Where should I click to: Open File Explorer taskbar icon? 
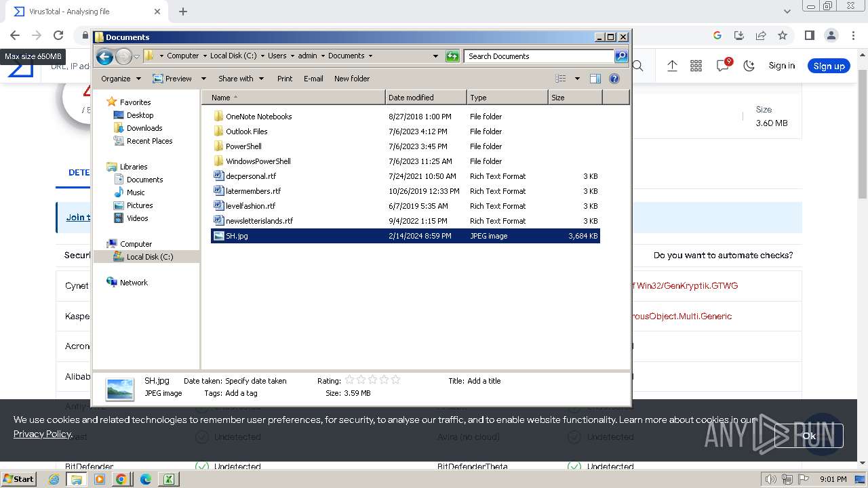pos(77,479)
